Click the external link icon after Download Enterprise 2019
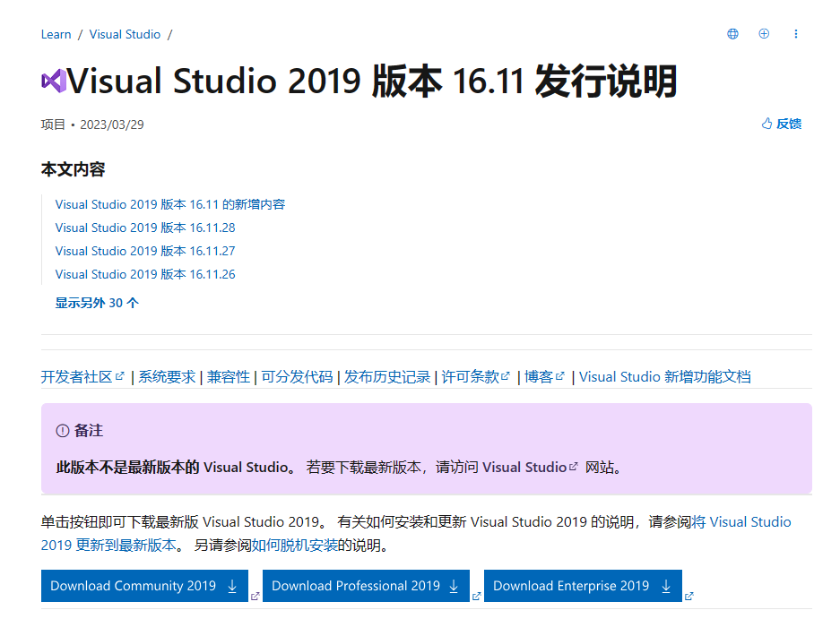This screenshot has height=636, width=840. pyautogui.click(x=688, y=596)
